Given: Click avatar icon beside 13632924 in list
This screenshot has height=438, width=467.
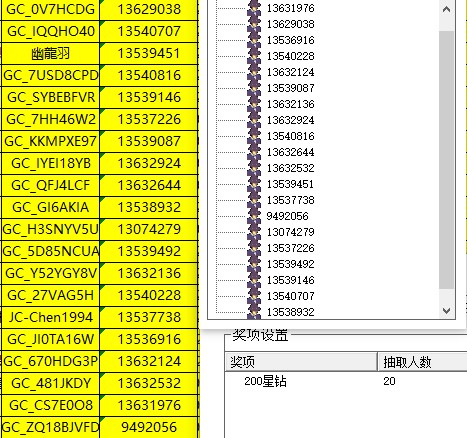Looking at the screenshot, I should (254, 120).
